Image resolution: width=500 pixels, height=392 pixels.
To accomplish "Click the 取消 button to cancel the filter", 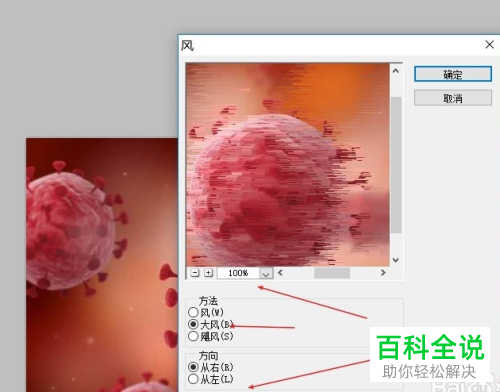I will (x=453, y=98).
